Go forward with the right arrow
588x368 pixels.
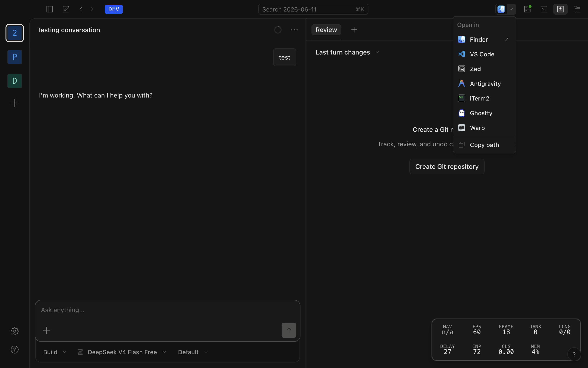click(x=92, y=9)
